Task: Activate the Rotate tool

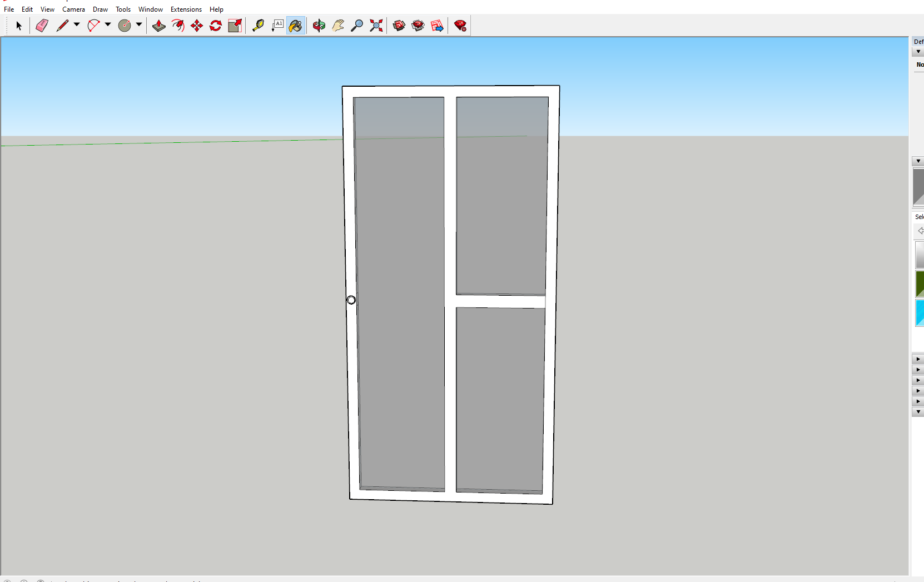Action: coord(216,26)
